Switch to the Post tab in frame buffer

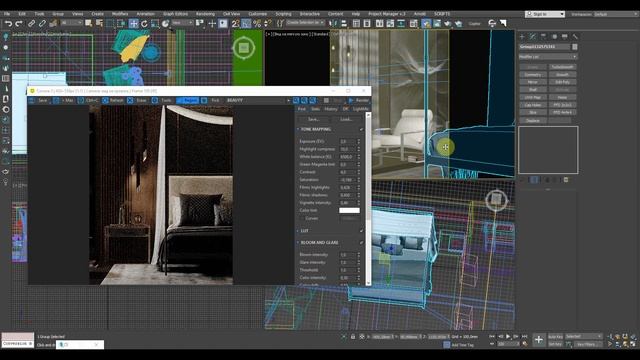click(302, 109)
